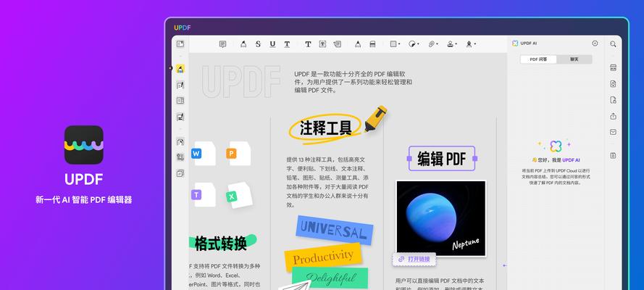Open the sticker tool dropdown
The width and height of the screenshot is (644, 290).
414,44
